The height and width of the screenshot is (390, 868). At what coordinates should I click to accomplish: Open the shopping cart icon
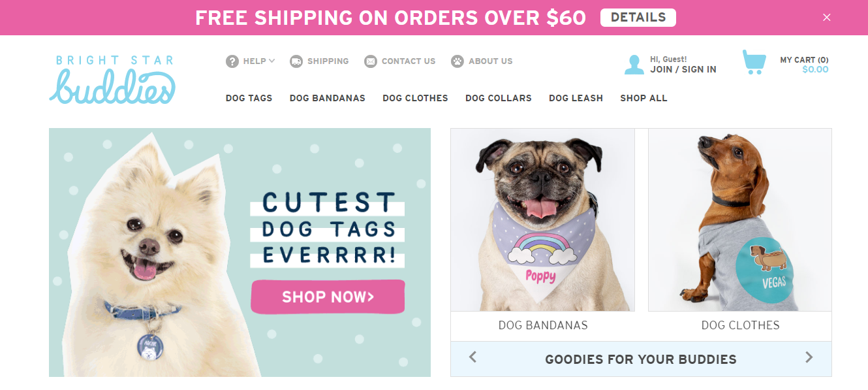click(754, 63)
